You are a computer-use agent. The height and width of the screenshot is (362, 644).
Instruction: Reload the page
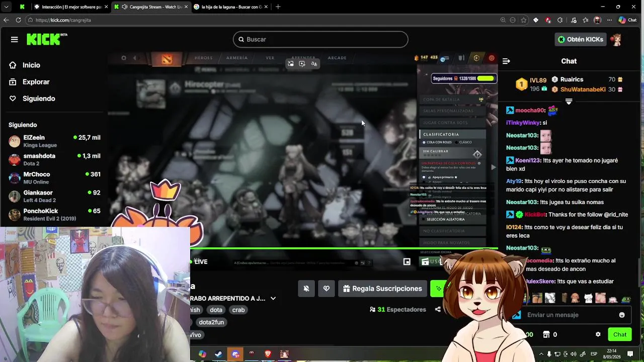pos(18,20)
